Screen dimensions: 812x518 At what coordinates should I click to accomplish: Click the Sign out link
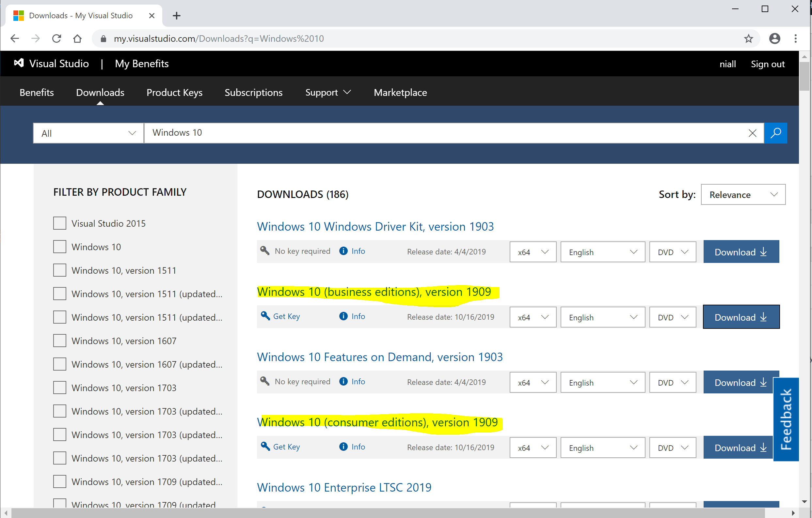pos(768,64)
